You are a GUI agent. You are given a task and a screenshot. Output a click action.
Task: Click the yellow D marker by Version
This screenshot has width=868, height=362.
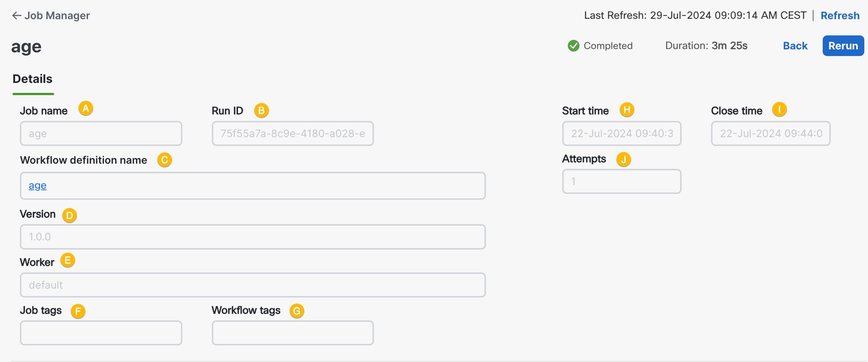(x=70, y=216)
